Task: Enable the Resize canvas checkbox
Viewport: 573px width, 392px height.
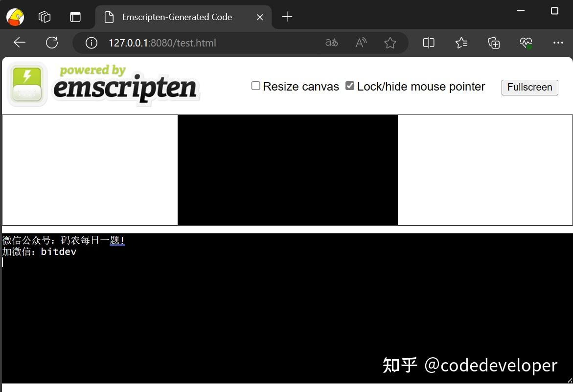Action: 256,86
